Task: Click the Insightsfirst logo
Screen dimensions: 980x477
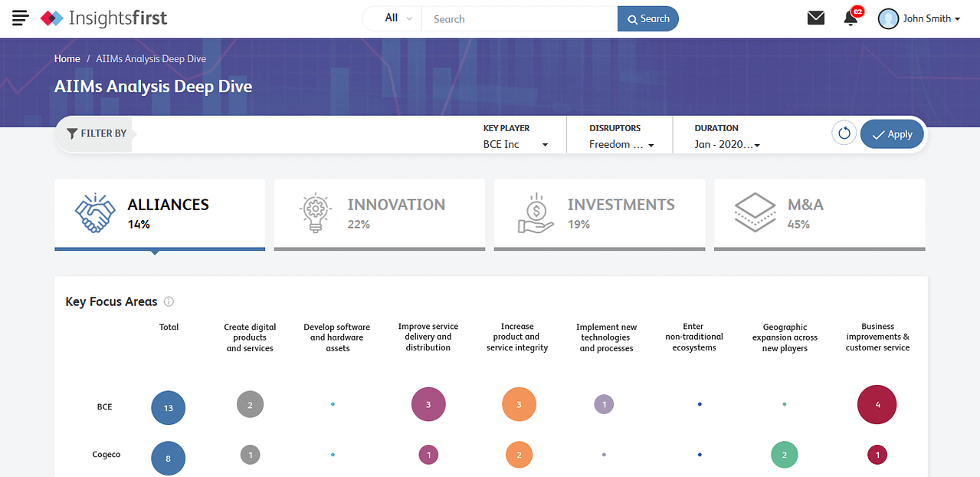Action: pyautogui.click(x=103, y=18)
